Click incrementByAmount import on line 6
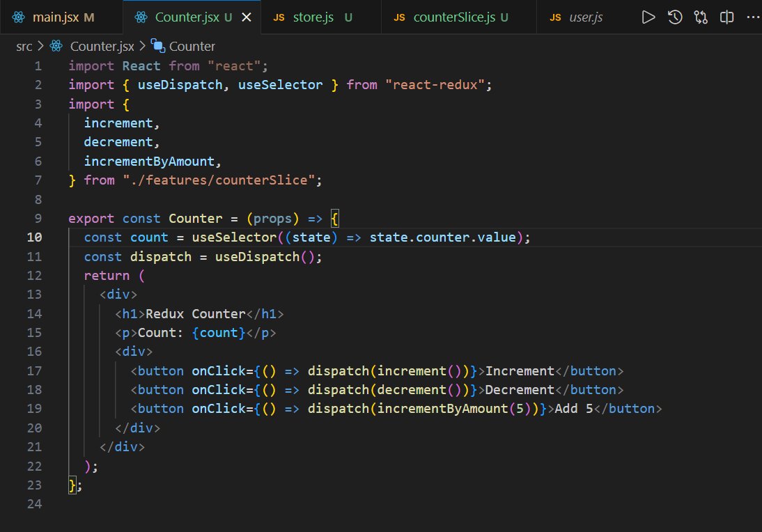762x532 pixels. pyautogui.click(x=149, y=162)
